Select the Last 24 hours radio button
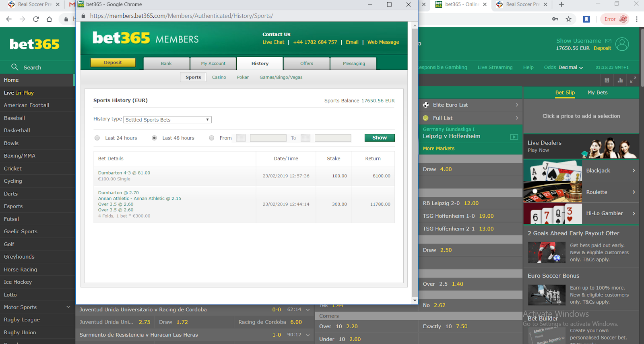Screen dimensions: 644x344 [97, 138]
